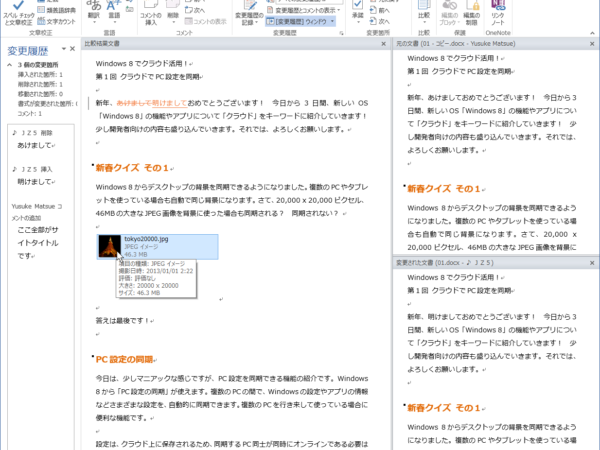600x450 pixels.
Task: Open the Revisions pane options dropdown arrow
Action: (64, 49)
